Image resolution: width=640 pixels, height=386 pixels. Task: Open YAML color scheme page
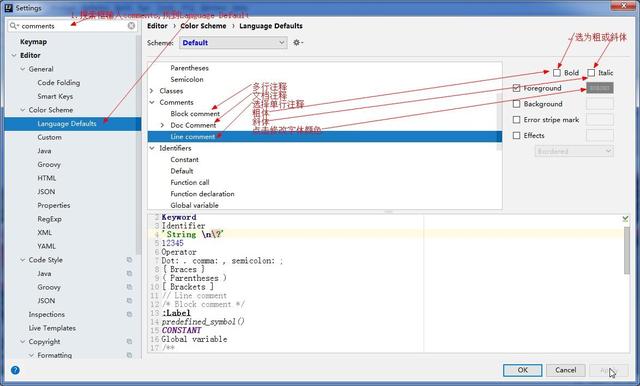click(x=47, y=246)
